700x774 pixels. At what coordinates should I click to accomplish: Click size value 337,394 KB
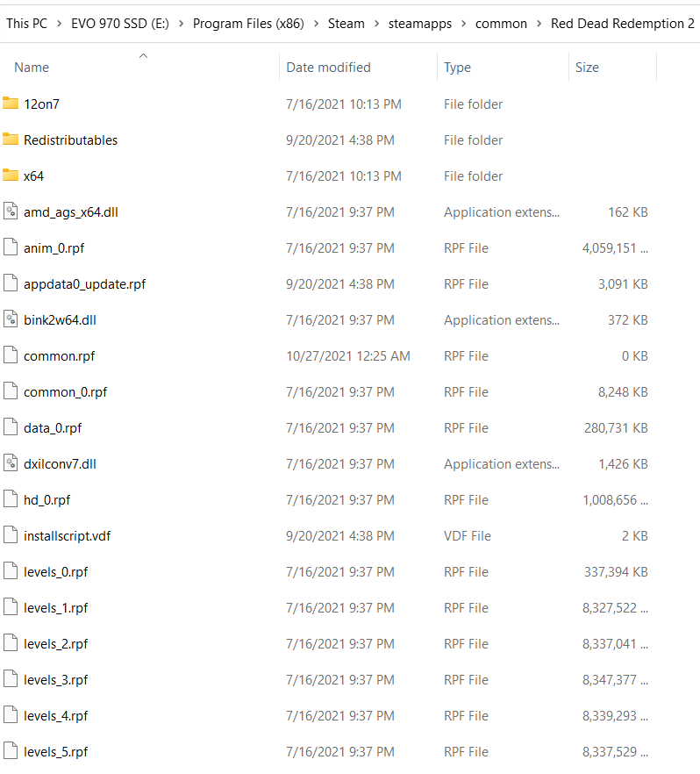coord(616,572)
